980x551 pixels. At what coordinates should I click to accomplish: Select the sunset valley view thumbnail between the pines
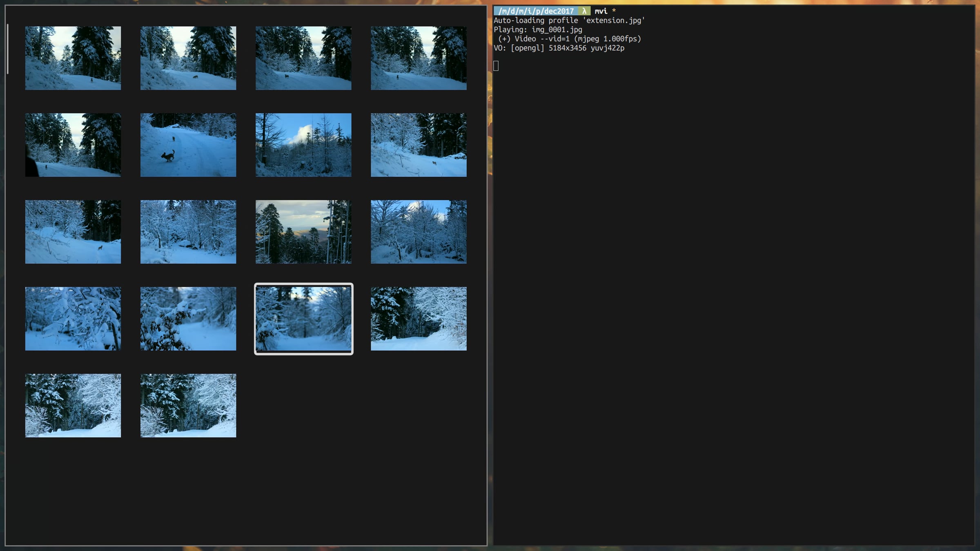click(x=303, y=232)
